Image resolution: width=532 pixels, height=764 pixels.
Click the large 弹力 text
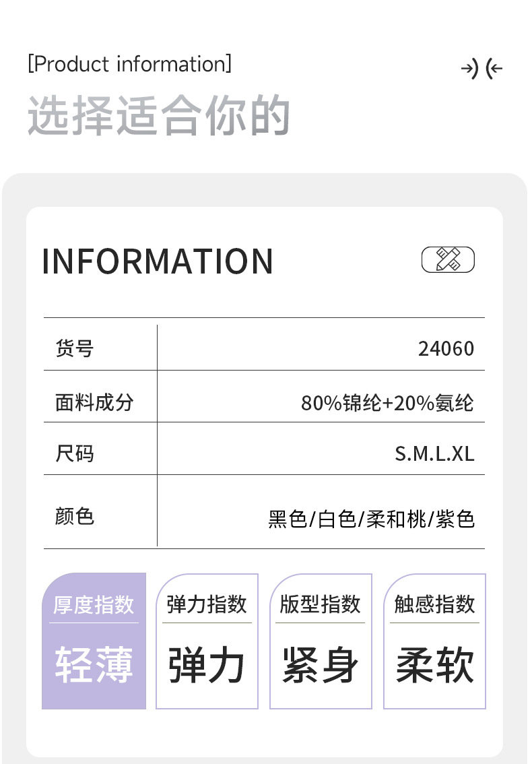click(207, 665)
